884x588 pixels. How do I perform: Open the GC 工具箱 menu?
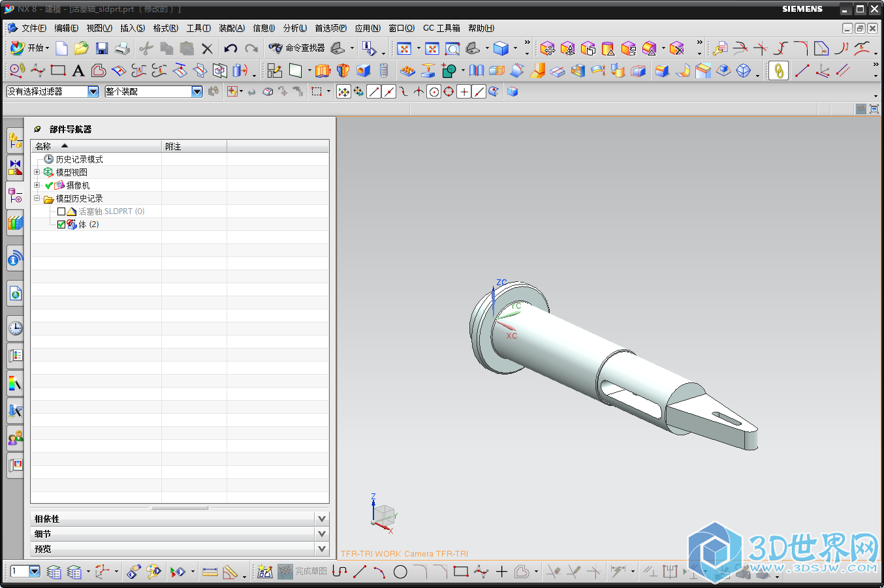click(441, 28)
